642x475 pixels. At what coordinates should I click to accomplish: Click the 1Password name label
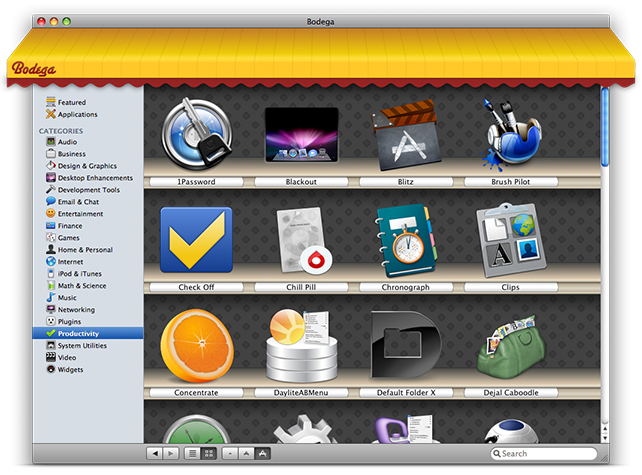pos(197,182)
